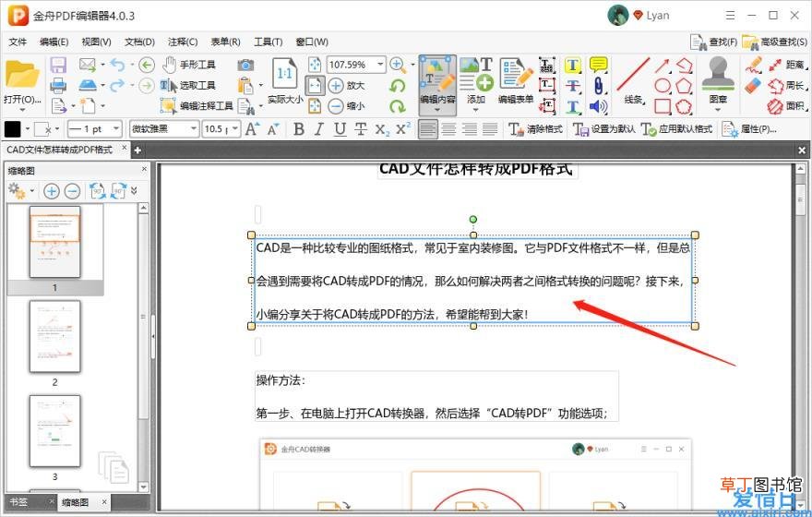
Task: Select the Strikethrough text annotation tool
Action: click(x=572, y=86)
